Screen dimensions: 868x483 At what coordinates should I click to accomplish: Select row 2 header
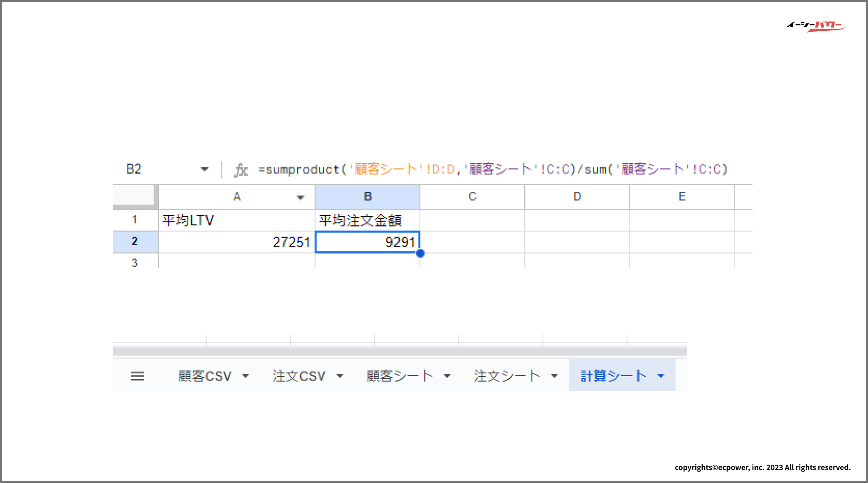[135, 241]
